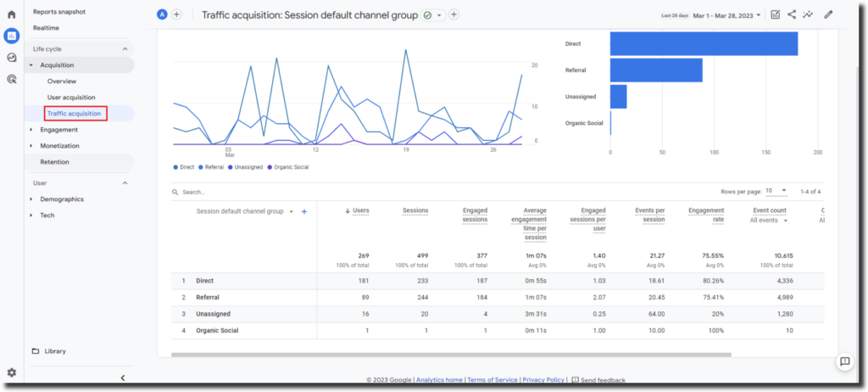Open the Analytics home footer link

(440, 380)
